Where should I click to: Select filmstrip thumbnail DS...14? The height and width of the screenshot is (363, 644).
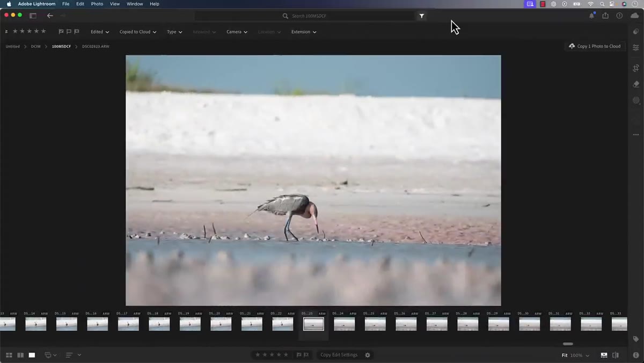[x=35, y=324]
